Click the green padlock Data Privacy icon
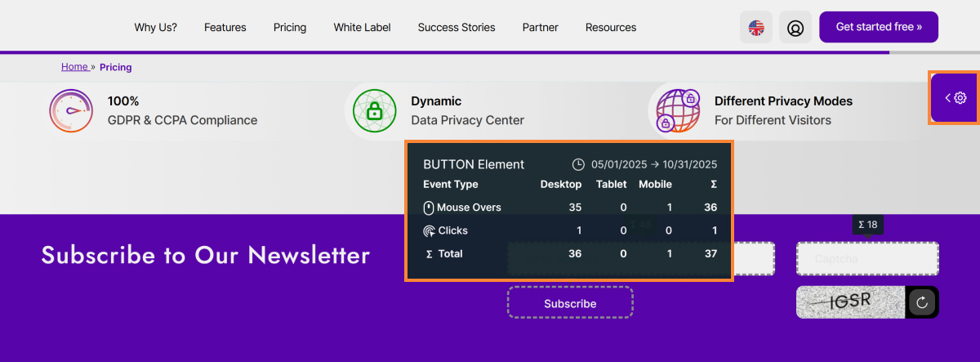 (374, 111)
